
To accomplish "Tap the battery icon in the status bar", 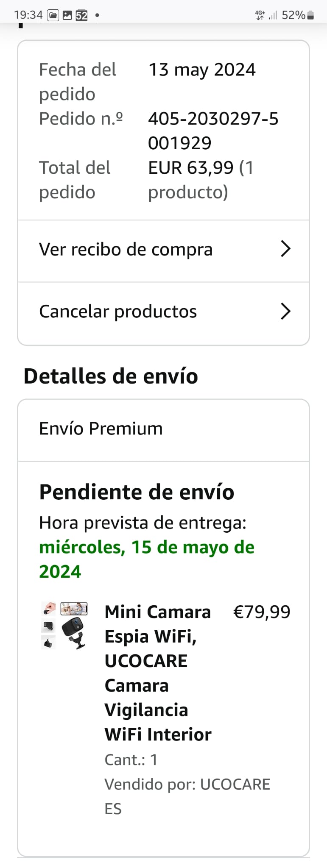I will click(x=311, y=16).
